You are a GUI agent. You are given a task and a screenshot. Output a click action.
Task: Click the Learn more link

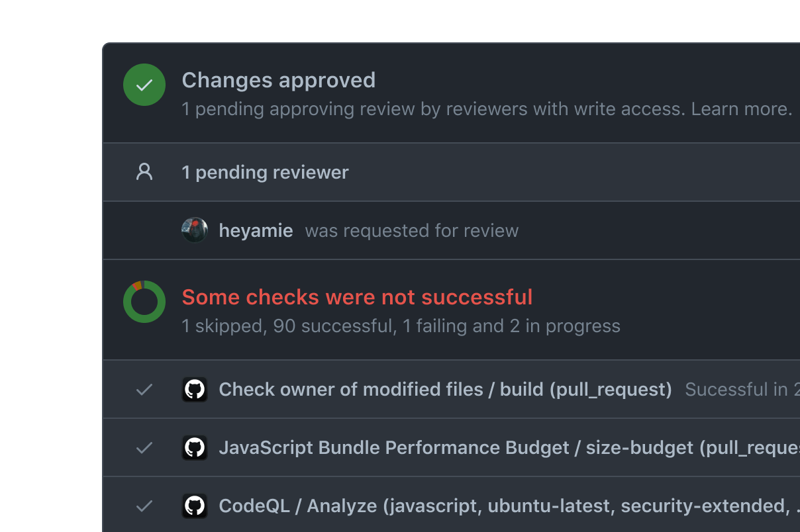pyautogui.click(x=741, y=109)
